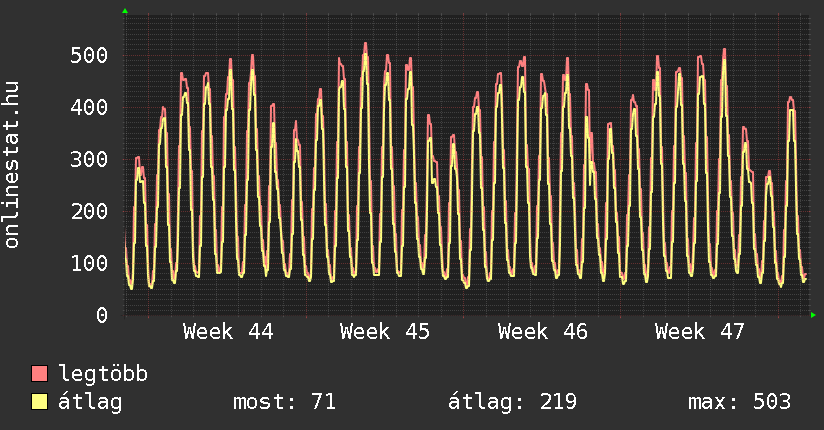Click the 0 y-axis tick label
This screenshot has height=430, width=824.
102,315
